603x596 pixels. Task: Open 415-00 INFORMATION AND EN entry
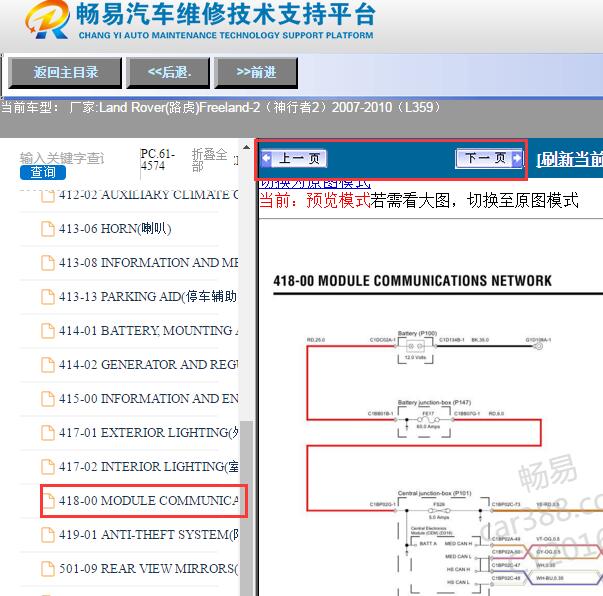148,398
